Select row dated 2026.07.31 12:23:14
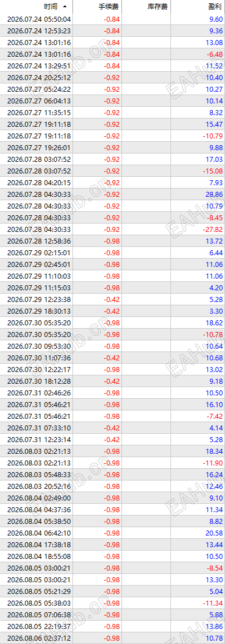 click(x=113, y=439)
